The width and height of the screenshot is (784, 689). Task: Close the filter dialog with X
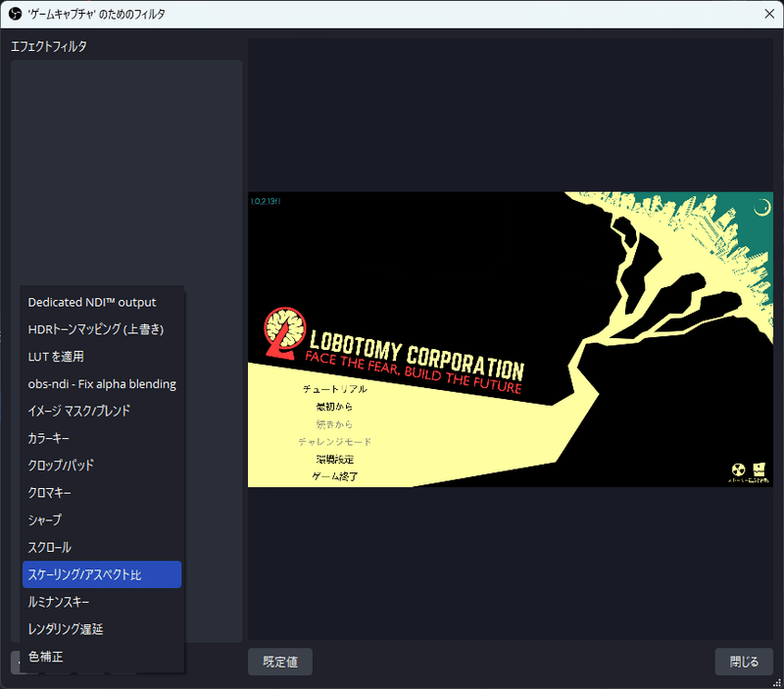[769, 14]
